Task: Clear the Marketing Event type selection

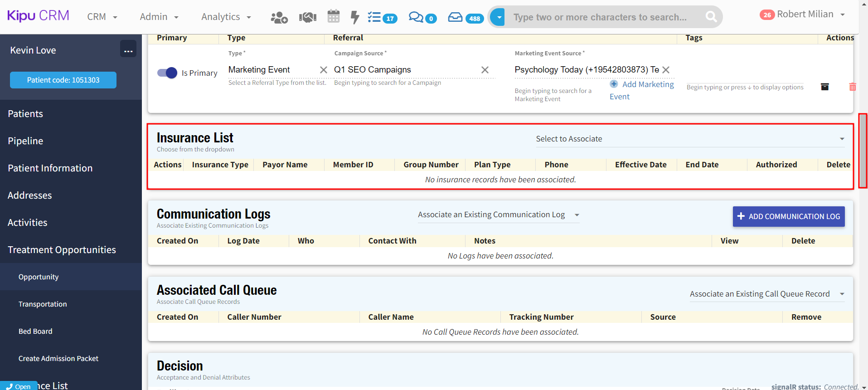Action: pos(323,70)
